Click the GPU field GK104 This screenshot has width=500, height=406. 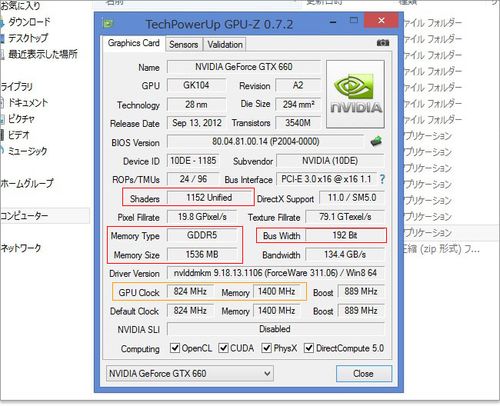pos(196,85)
